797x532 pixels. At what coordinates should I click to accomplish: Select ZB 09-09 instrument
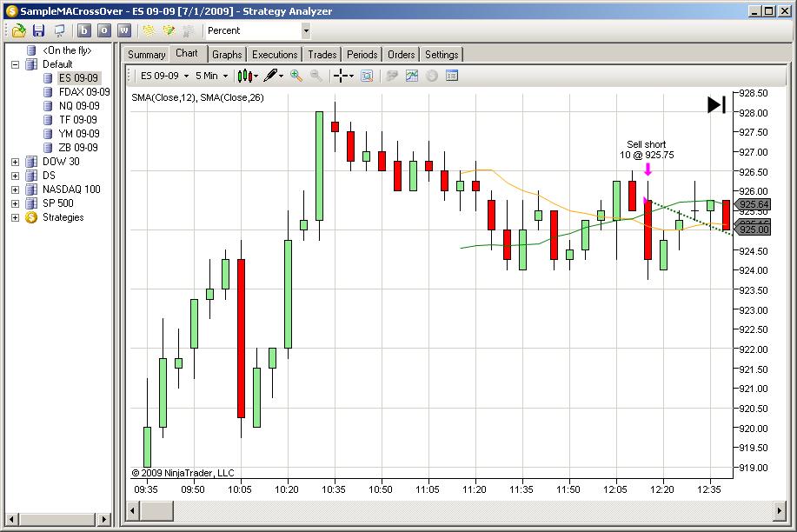[78, 148]
